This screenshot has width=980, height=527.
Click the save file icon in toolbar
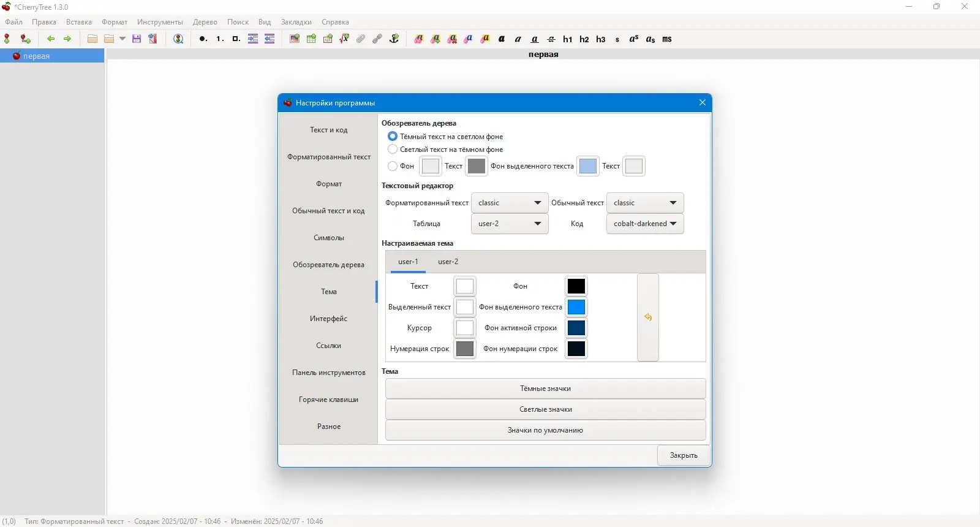coord(137,39)
